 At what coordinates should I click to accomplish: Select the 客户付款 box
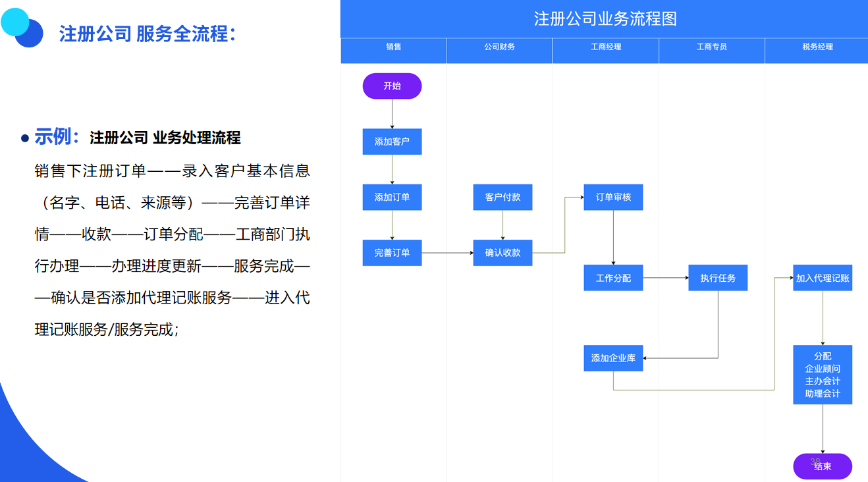pos(502,198)
